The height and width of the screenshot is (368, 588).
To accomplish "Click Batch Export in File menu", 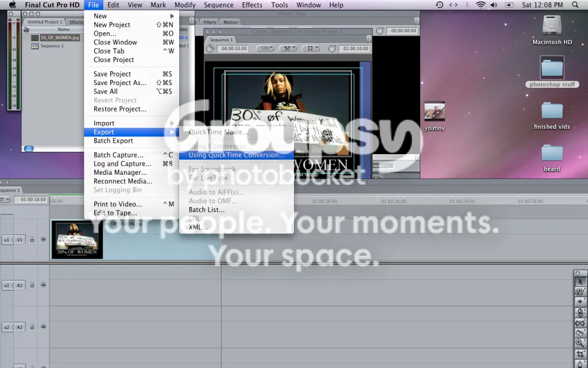I will tap(131, 140).
